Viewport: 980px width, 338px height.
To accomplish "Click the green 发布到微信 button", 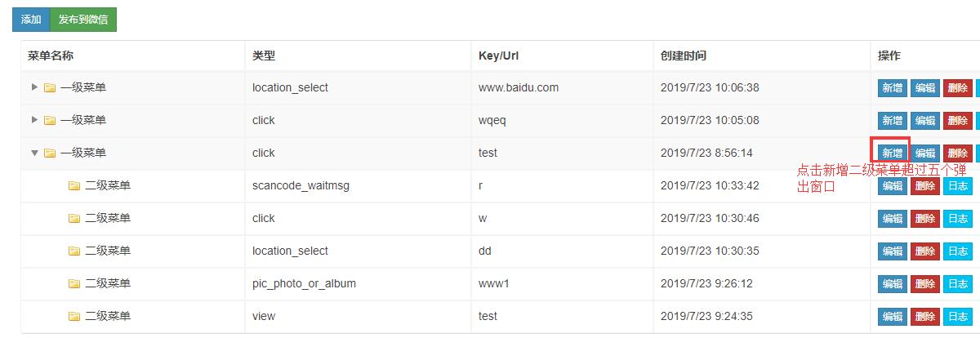I will click(x=83, y=20).
